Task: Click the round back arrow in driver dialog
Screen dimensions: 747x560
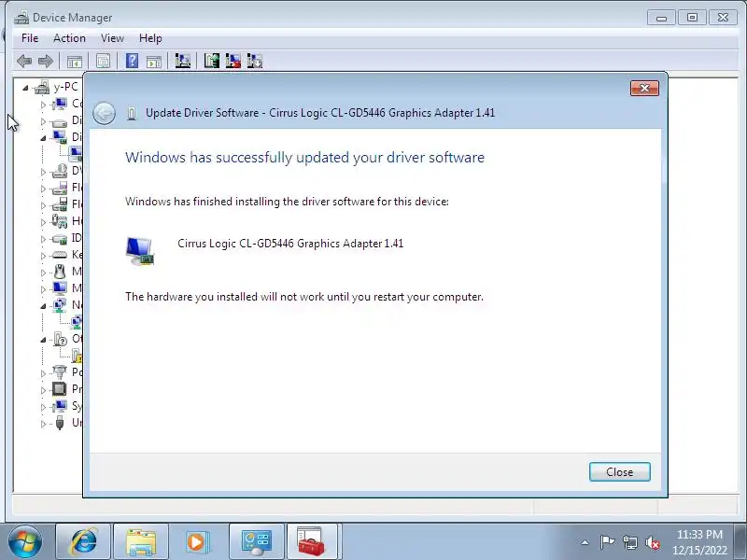Action: tap(104, 113)
